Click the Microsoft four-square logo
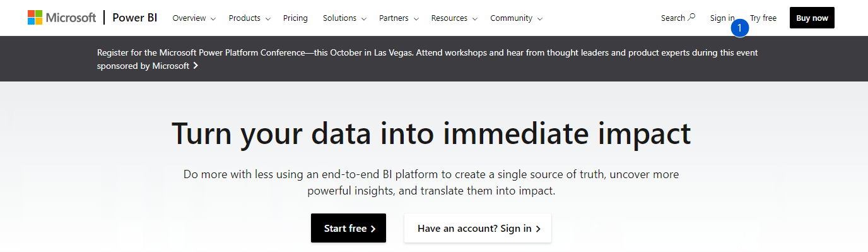The width and height of the screenshot is (868, 252). point(35,18)
